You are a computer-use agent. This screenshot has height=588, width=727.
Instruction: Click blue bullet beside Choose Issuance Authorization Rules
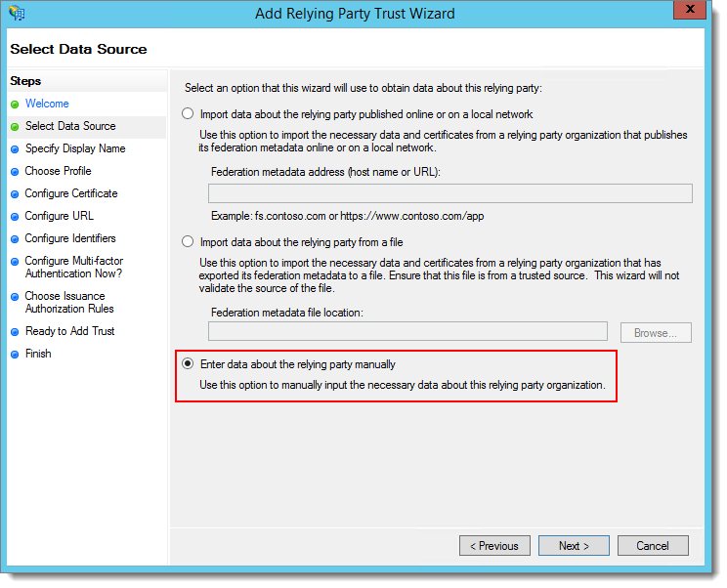click(15, 297)
